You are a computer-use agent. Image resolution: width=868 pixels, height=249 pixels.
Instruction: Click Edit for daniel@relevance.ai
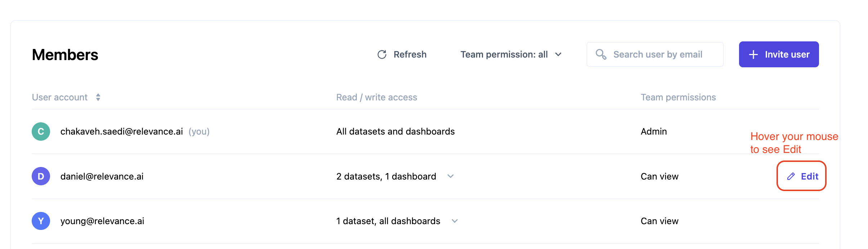pyautogui.click(x=809, y=176)
